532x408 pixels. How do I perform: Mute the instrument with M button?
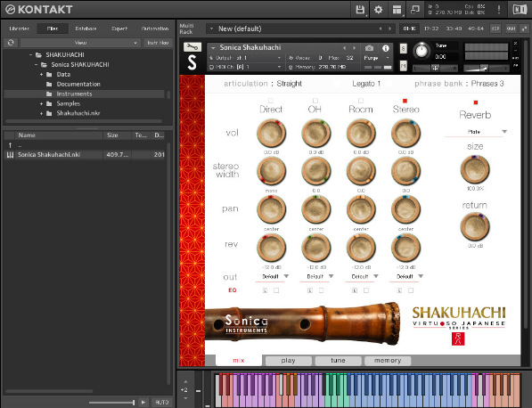[x=403, y=65]
